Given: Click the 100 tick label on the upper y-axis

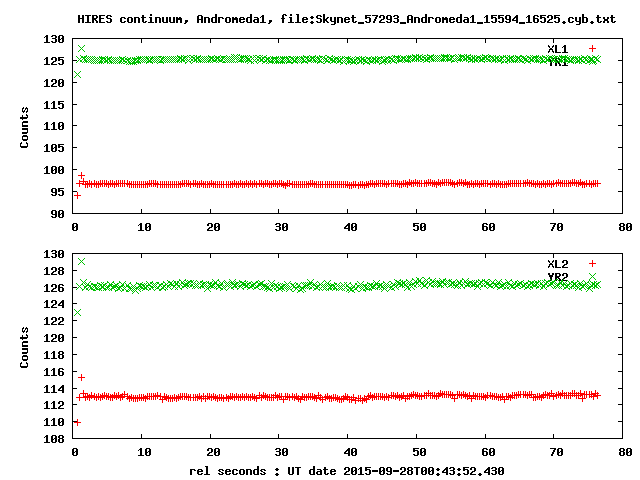Looking at the screenshot, I should (x=54, y=170).
